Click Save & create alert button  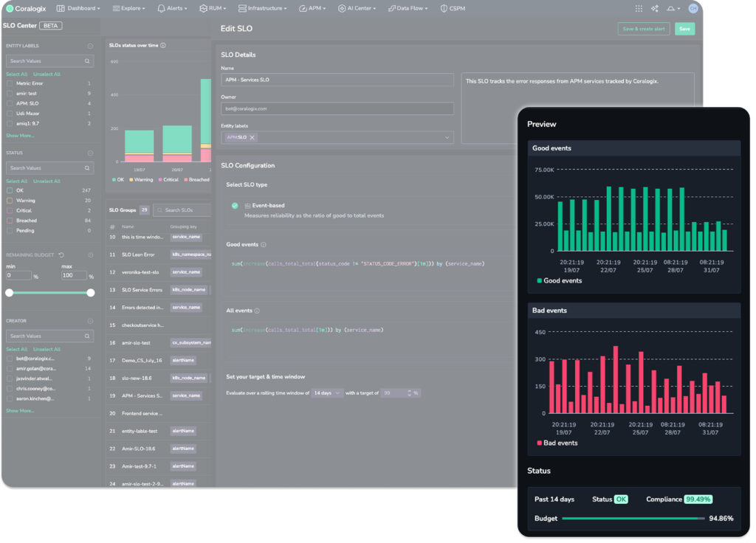[x=644, y=29]
